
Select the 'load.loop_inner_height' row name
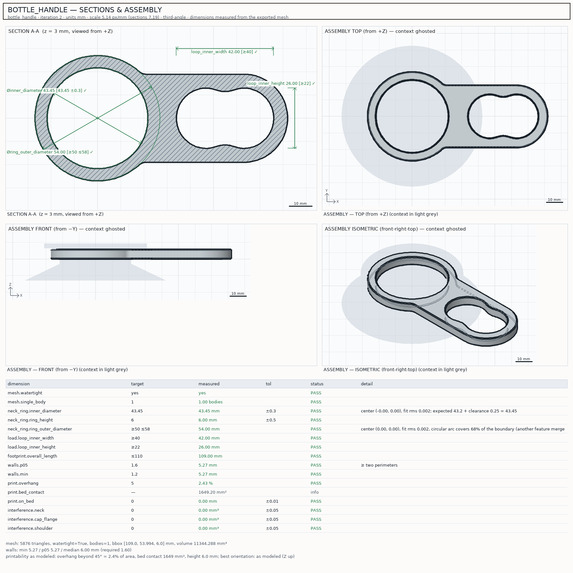click(x=31, y=447)
